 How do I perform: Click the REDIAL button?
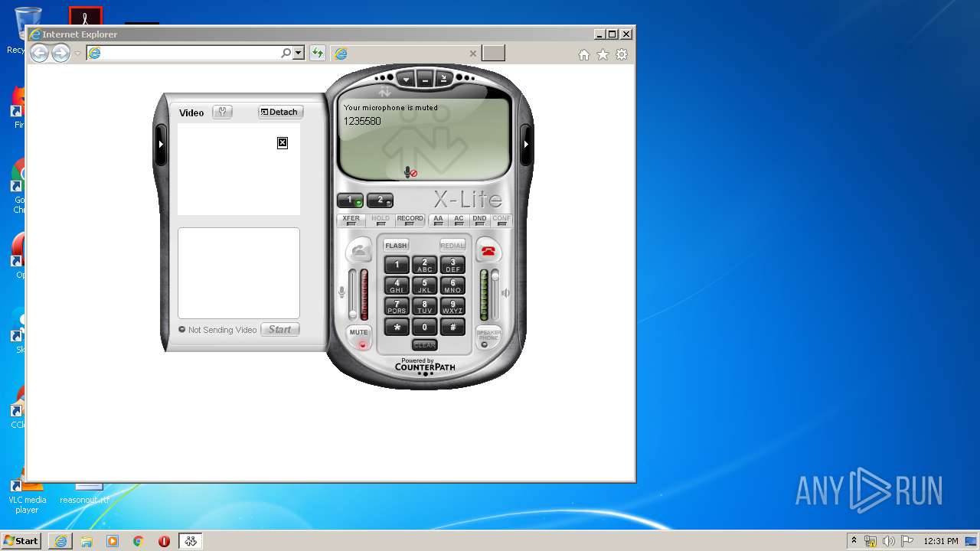[452, 246]
